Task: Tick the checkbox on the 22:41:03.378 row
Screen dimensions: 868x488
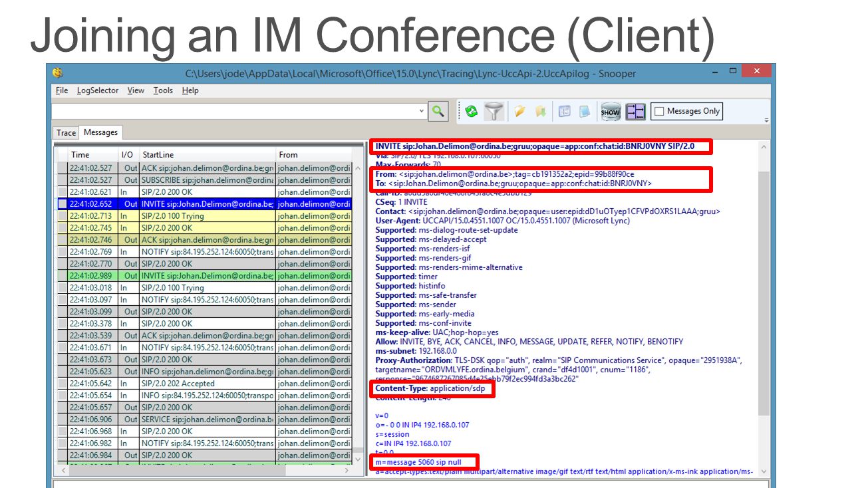Action: pyautogui.click(x=63, y=324)
